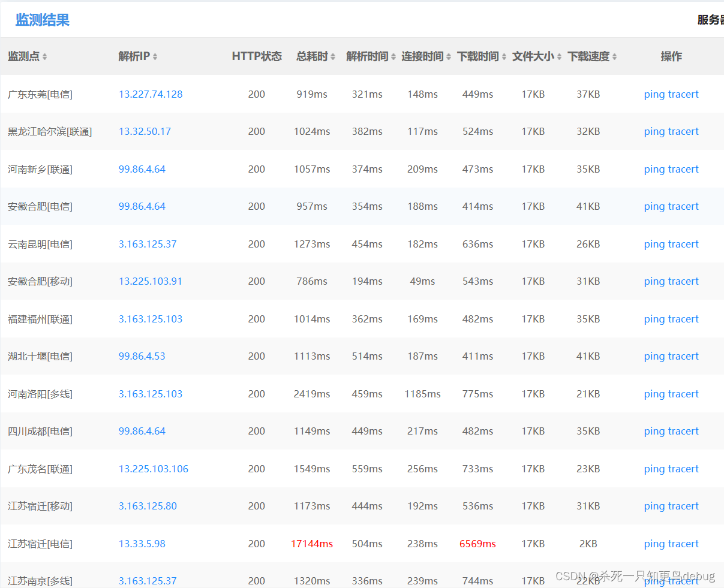Run ping for 广东茂名[联通]
The image size is (724, 588).
coord(654,469)
